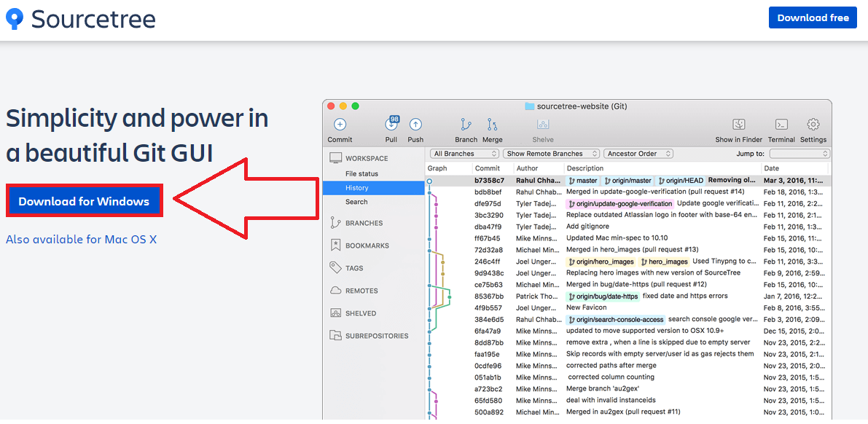
Task: Click origin/bug/date-https tag
Action: [x=602, y=296]
